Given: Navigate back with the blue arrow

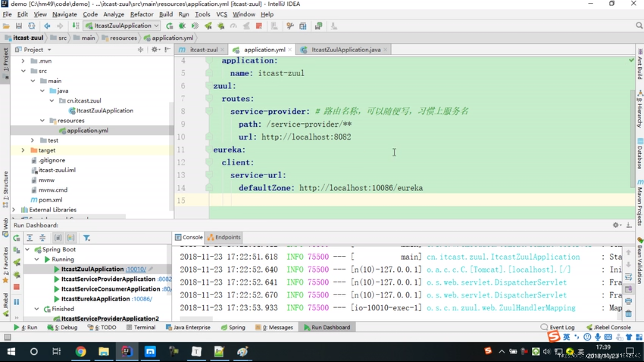Looking at the screenshot, I should [x=47, y=26].
